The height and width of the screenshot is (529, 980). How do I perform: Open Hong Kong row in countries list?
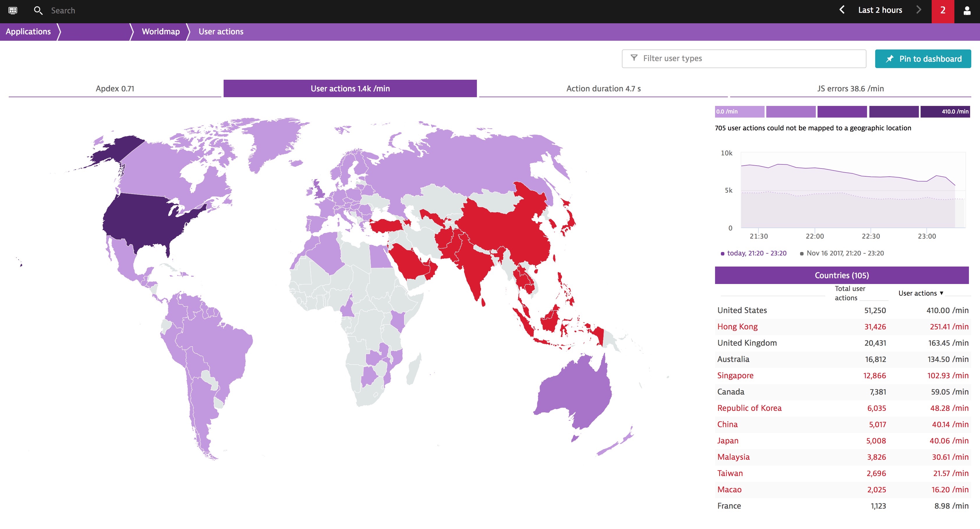843,327
